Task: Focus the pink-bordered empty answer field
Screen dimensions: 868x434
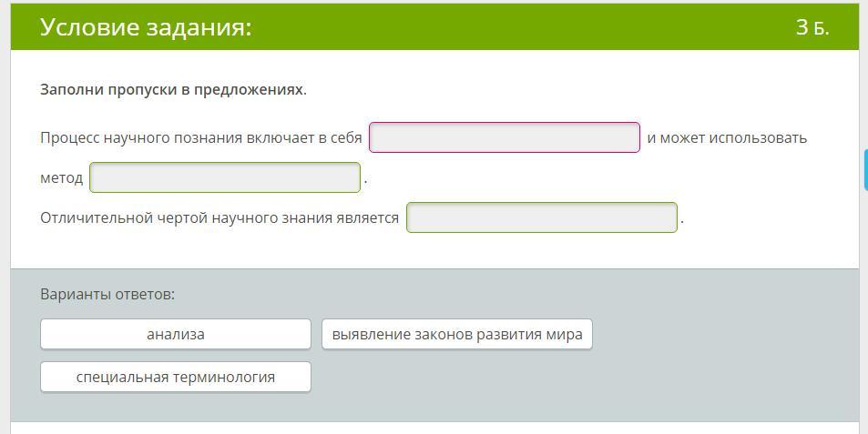Action: (x=504, y=137)
